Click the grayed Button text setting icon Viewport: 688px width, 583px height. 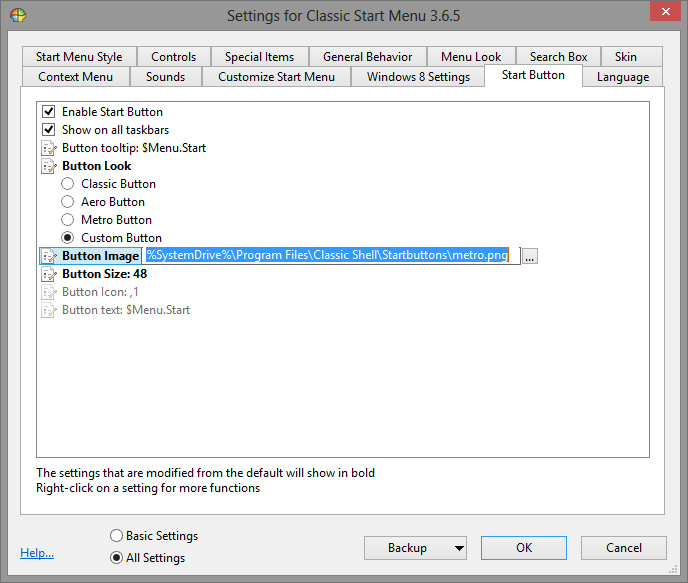(x=49, y=310)
